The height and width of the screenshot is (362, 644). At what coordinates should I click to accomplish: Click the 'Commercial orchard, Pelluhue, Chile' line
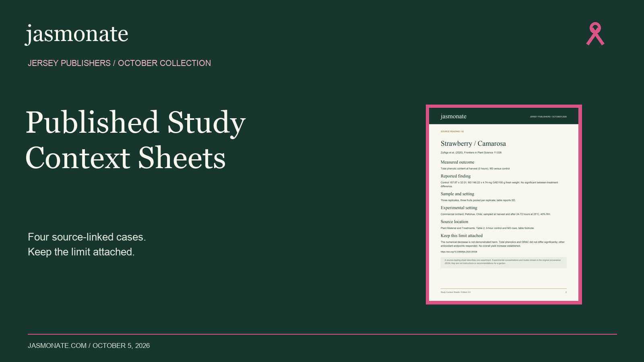point(495,214)
